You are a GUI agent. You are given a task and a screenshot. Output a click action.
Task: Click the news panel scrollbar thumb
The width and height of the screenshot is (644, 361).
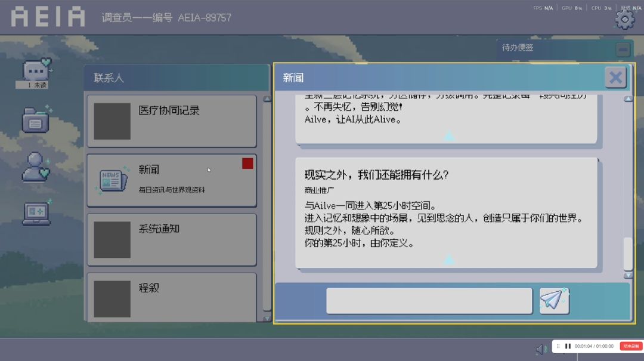627,254
